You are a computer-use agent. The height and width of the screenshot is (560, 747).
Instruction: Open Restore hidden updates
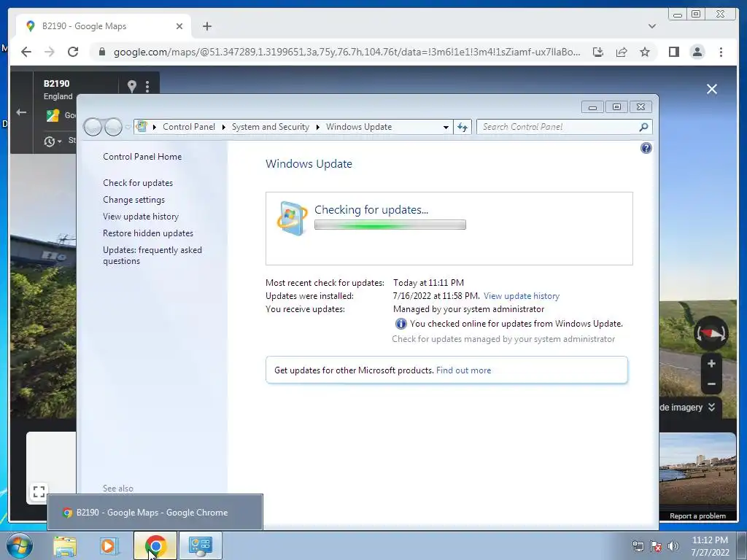147,233
